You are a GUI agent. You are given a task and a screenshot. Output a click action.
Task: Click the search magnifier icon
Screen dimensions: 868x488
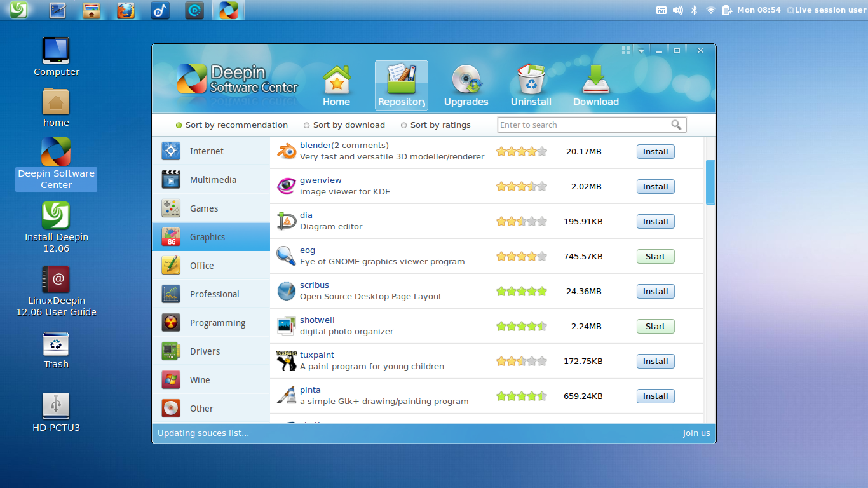pyautogui.click(x=677, y=125)
